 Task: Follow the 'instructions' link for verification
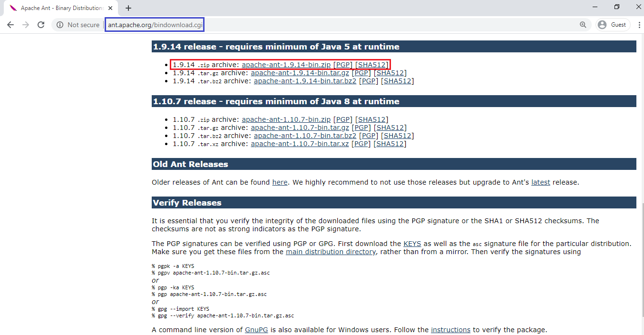[450, 330]
